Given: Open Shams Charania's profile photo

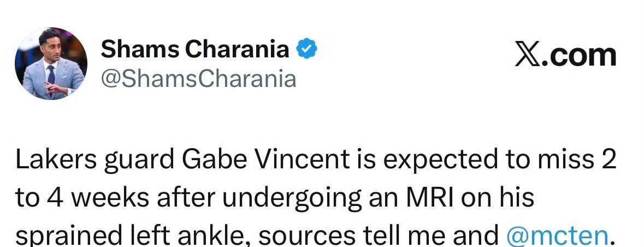Looking at the screenshot, I should (x=51, y=63).
